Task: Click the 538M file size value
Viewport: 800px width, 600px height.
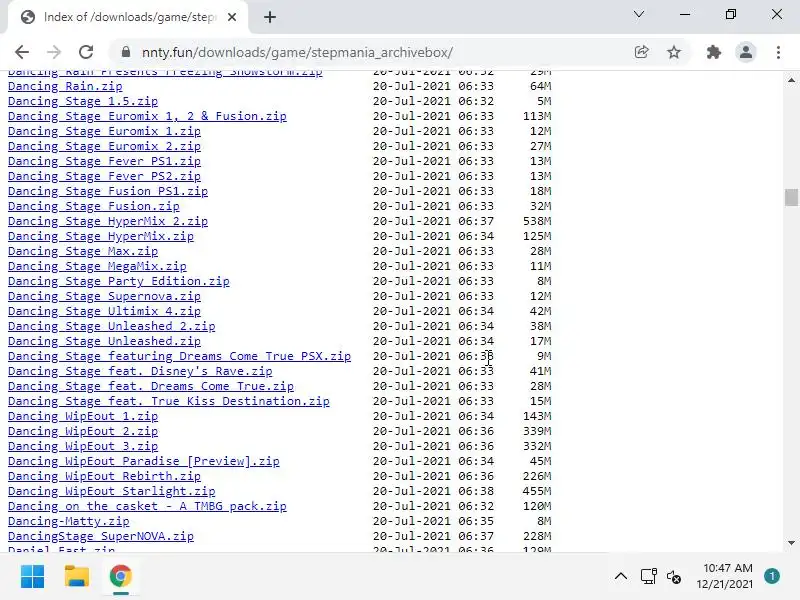Action: (537, 221)
